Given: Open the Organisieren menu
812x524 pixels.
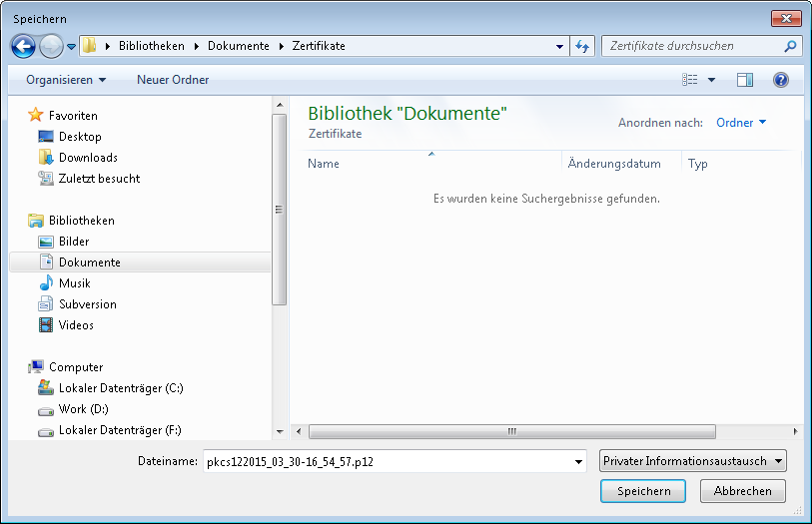Looking at the screenshot, I should point(66,80).
